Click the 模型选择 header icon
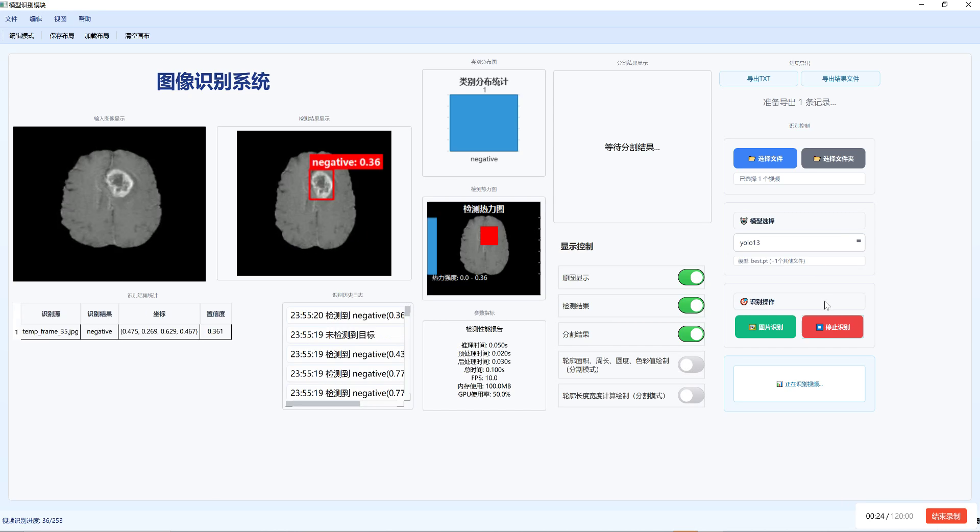The width and height of the screenshot is (980, 532). (x=744, y=221)
